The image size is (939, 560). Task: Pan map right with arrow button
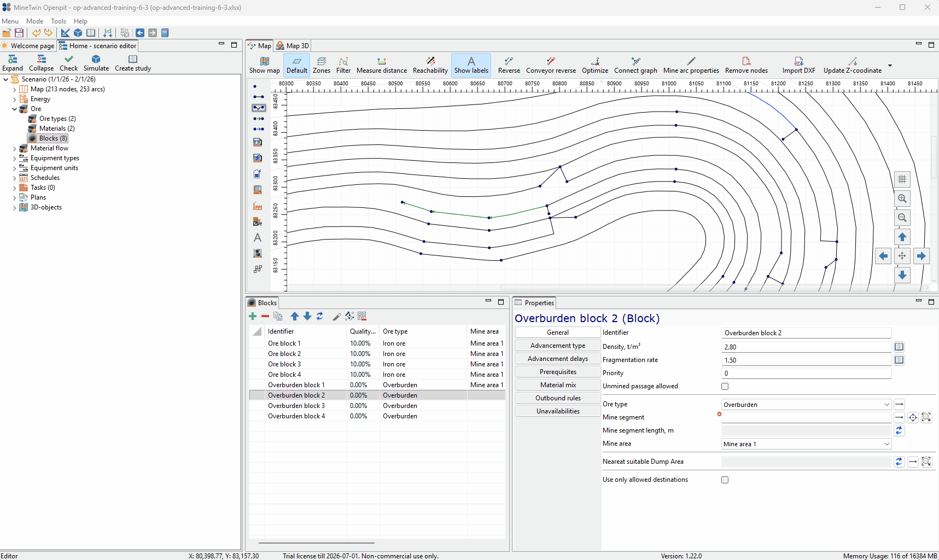[921, 256]
